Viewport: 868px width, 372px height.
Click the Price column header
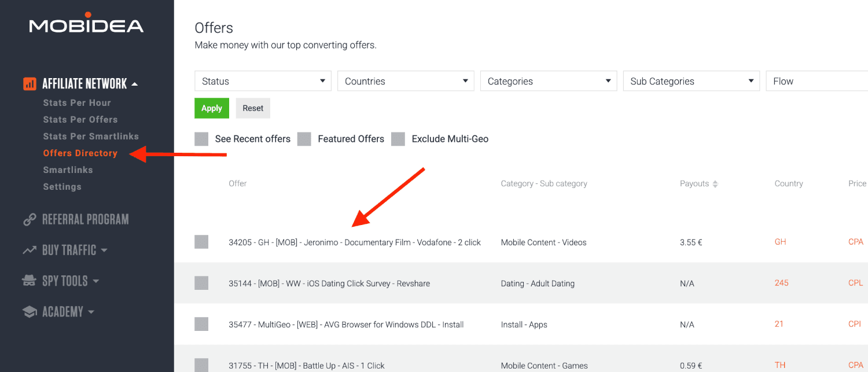pyautogui.click(x=858, y=183)
